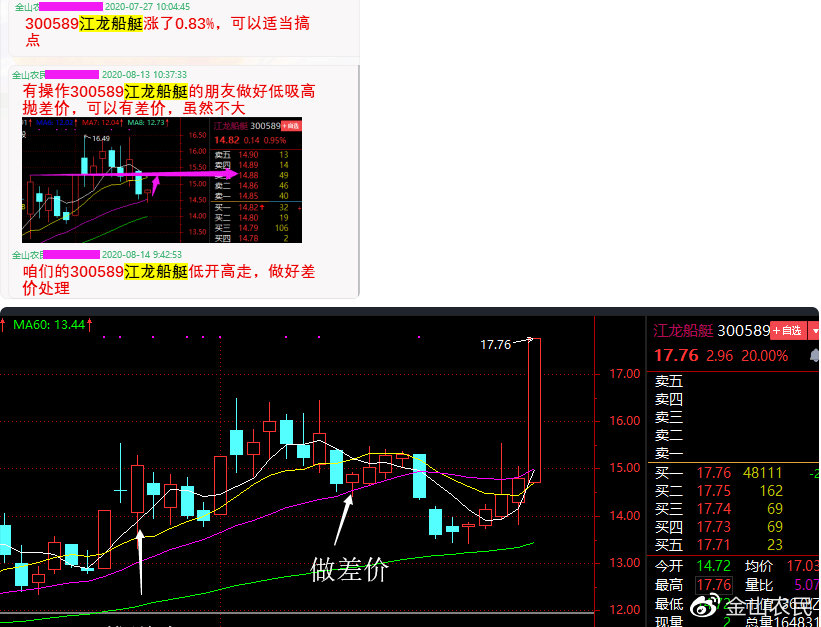Click the 今开 value 14.72
Image resolution: width=821 pixels, height=627 pixels.
point(714,566)
